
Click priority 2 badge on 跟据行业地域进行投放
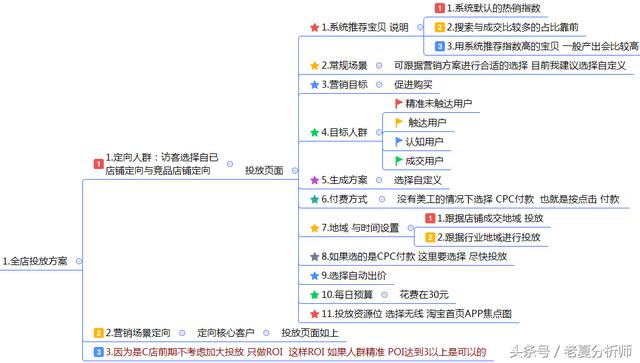coord(430,237)
